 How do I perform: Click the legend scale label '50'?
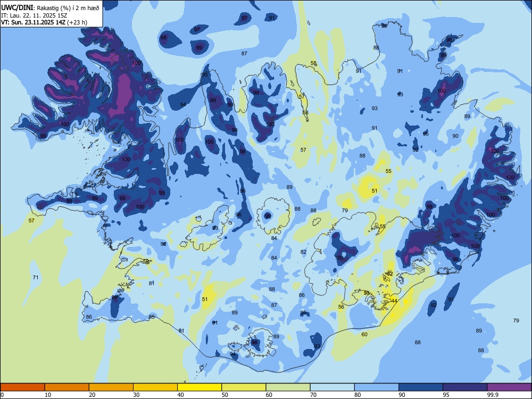225,395
